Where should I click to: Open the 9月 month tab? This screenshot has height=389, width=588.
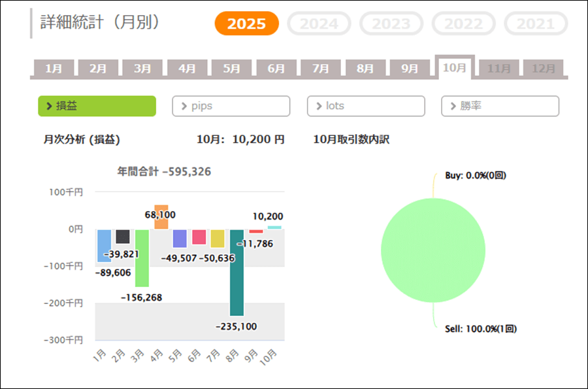(410, 68)
